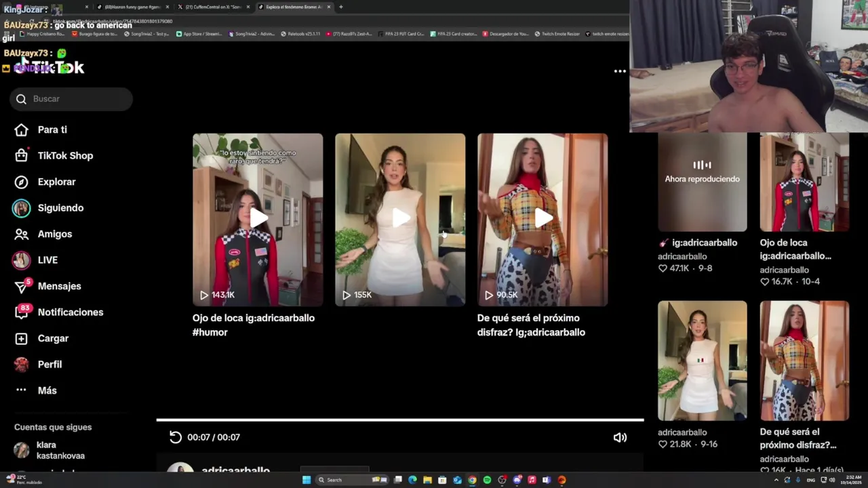Click the video progress bar
The width and height of the screenshot is (868, 488).
400,420
